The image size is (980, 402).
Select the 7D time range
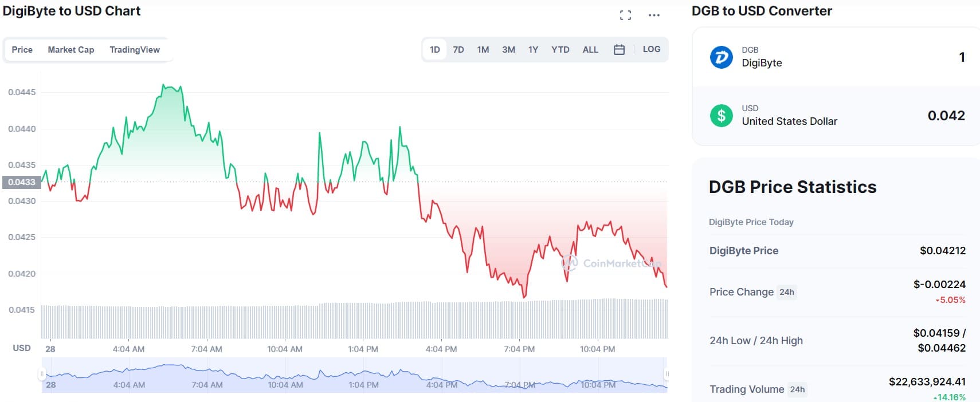tap(458, 50)
